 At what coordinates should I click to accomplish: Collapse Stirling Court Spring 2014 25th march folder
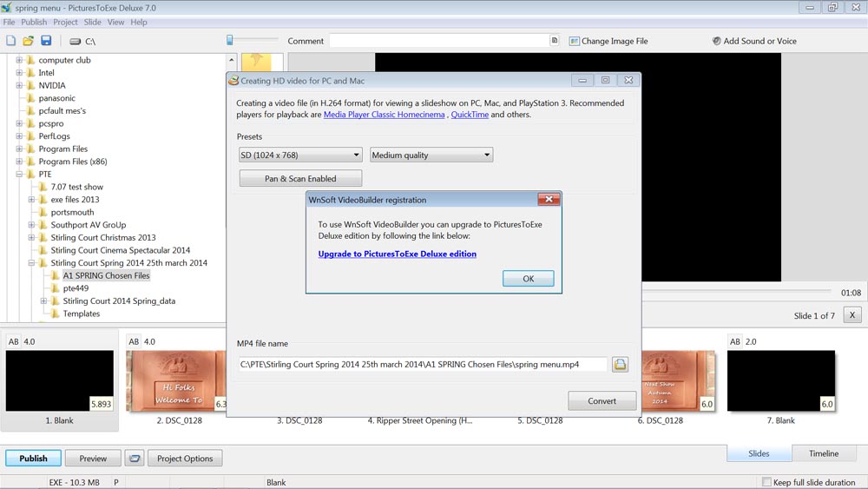pos(31,262)
